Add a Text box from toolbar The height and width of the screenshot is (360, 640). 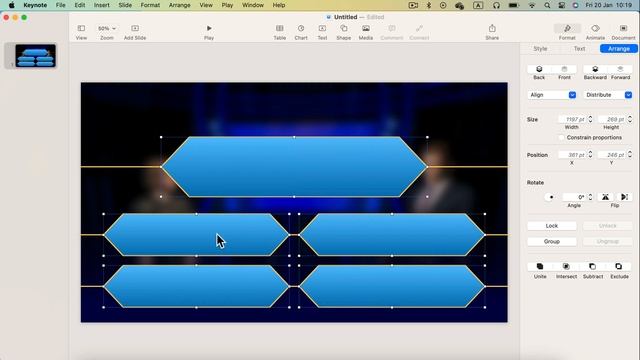point(322,32)
